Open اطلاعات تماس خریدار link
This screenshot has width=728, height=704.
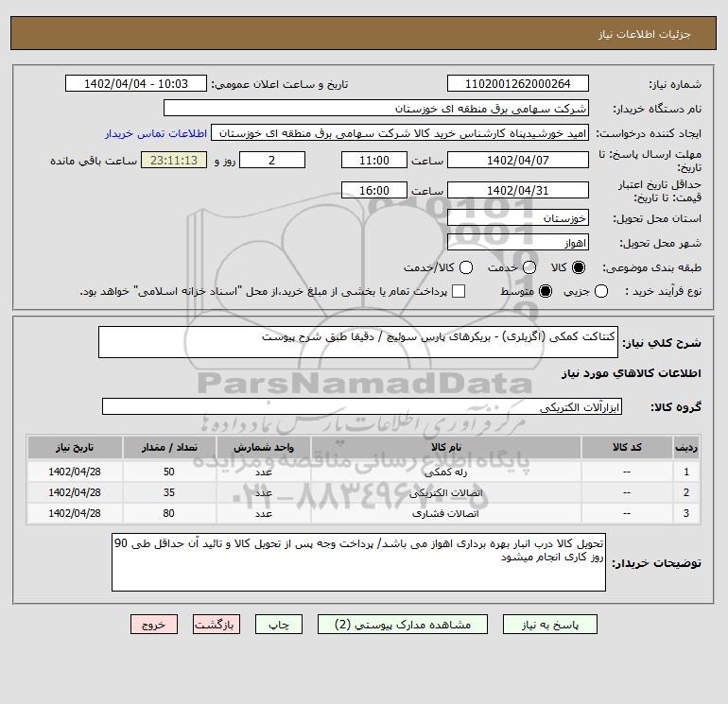[x=156, y=133]
